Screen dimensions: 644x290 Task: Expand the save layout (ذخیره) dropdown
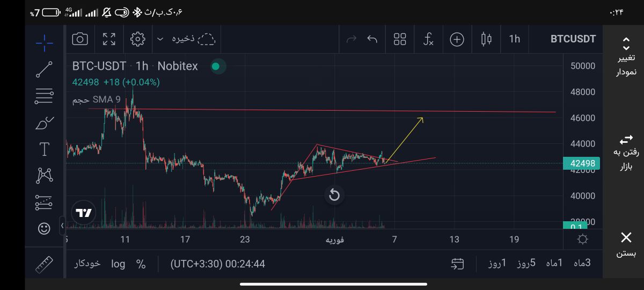(x=160, y=39)
